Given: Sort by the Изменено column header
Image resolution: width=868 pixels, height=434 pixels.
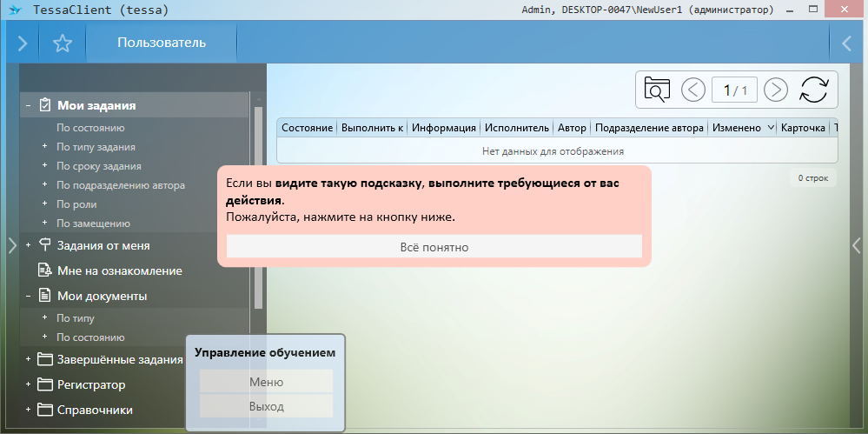Looking at the screenshot, I should tap(736, 128).
